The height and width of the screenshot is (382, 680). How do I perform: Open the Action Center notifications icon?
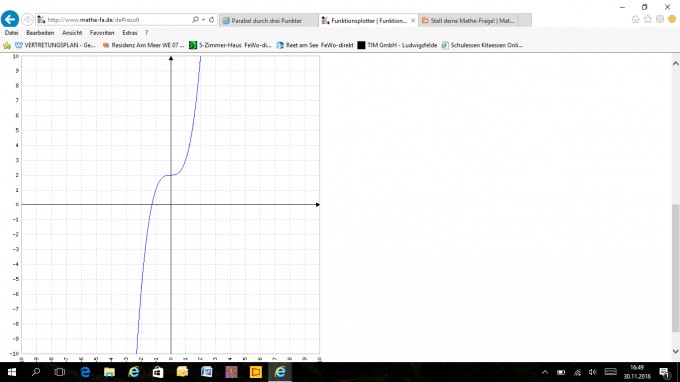pos(665,372)
